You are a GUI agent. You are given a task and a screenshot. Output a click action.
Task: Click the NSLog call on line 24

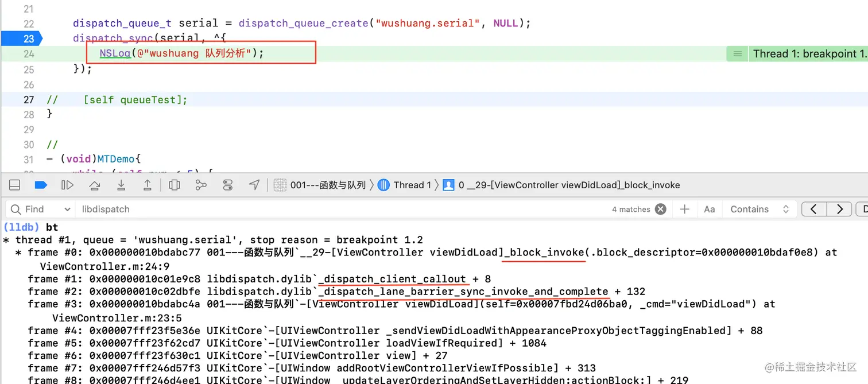[x=115, y=53]
